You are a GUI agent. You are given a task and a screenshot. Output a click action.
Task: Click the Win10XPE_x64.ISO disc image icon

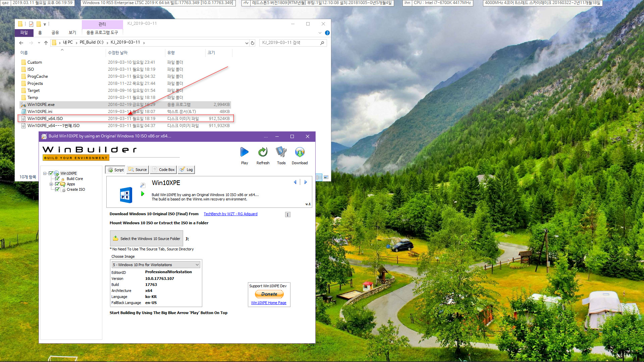click(x=23, y=119)
